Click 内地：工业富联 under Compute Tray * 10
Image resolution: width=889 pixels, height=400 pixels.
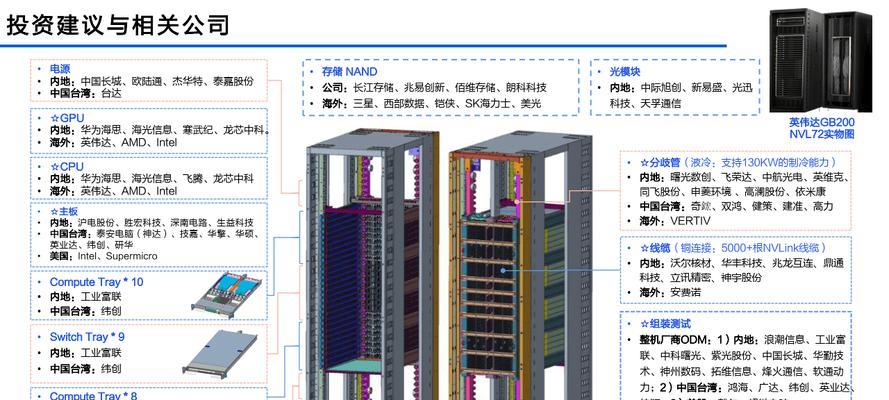point(85,296)
